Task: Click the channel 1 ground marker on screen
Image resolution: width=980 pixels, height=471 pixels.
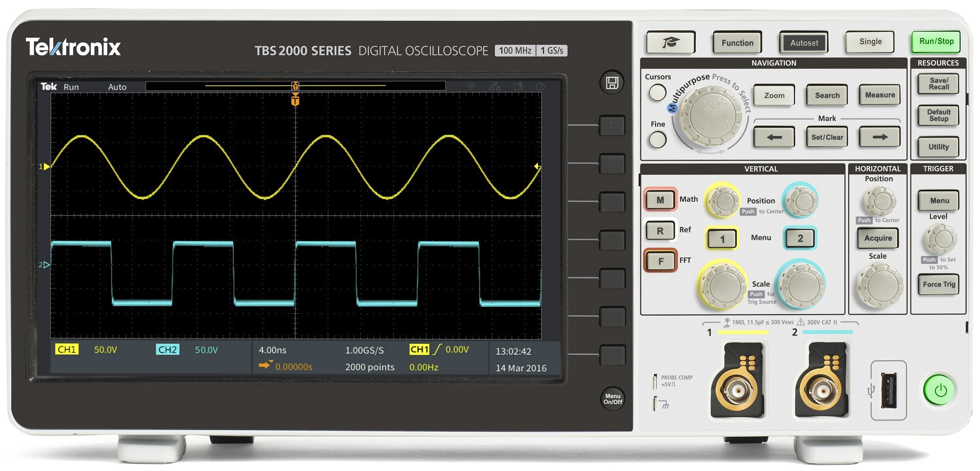Action: coord(45,167)
